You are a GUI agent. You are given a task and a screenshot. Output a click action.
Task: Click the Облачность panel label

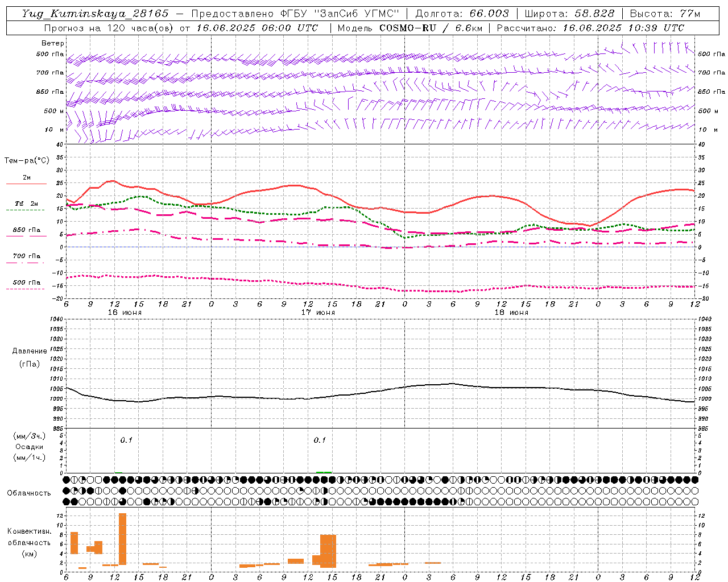pos(29,493)
